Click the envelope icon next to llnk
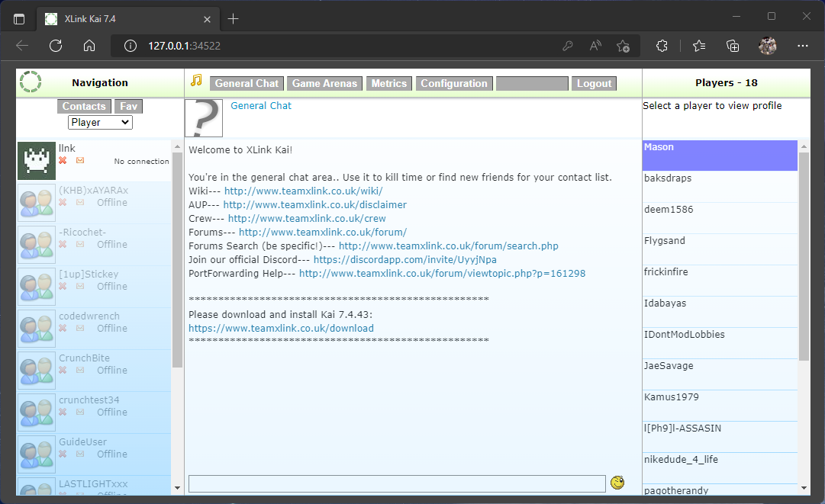The image size is (825, 504). coord(80,161)
